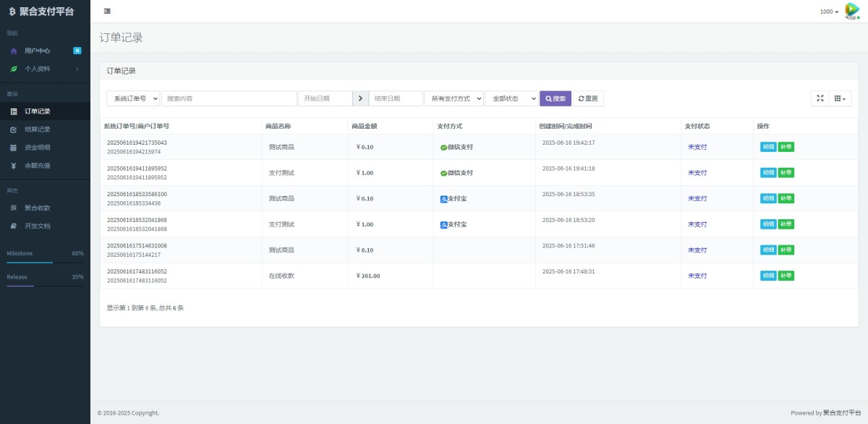Click the Alipay icon in 18:53:20 row
This screenshot has width=868, height=424.
443,224
